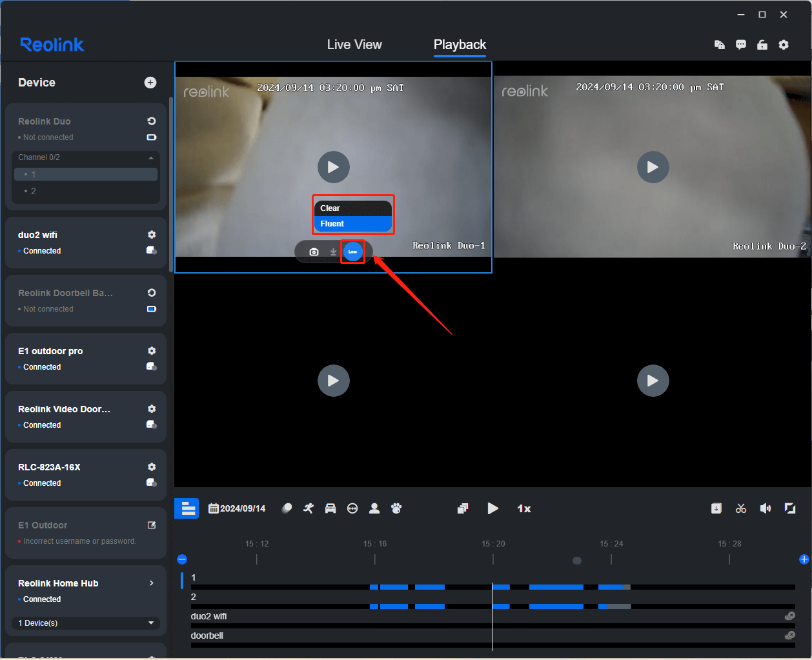Open the 2024/09/14 date picker

pos(237,508)
